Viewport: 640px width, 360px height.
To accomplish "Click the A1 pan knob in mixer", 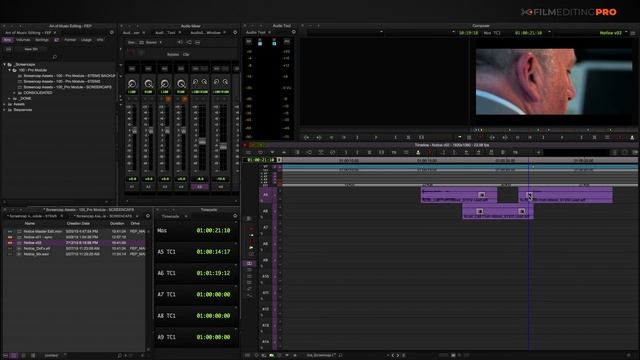I will click(132, 84).
